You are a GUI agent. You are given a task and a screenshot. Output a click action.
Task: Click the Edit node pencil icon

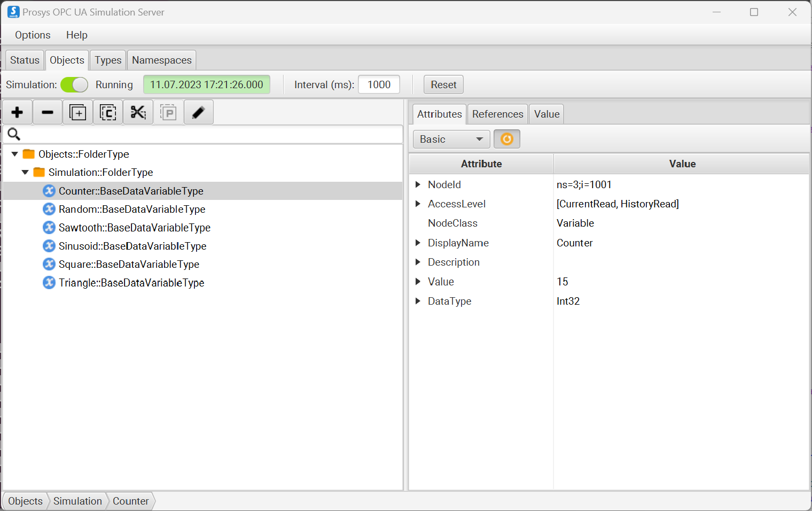(x=199, y=112)
